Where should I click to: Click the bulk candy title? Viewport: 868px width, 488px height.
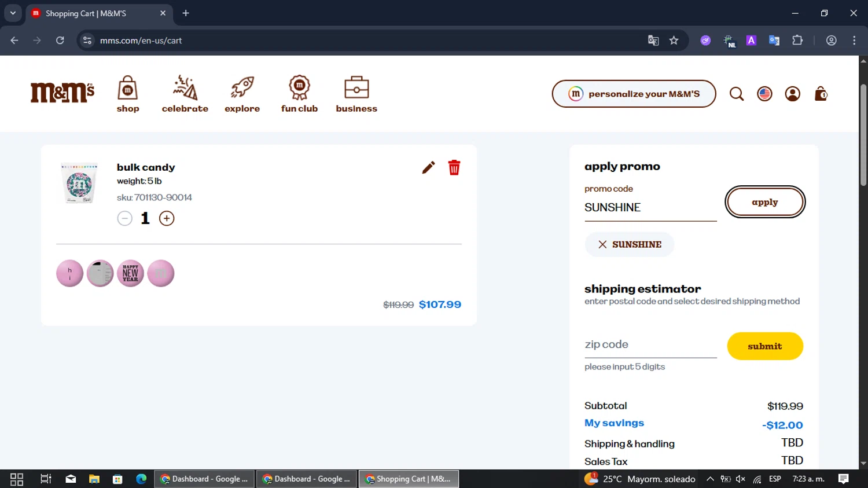(146, 167)
